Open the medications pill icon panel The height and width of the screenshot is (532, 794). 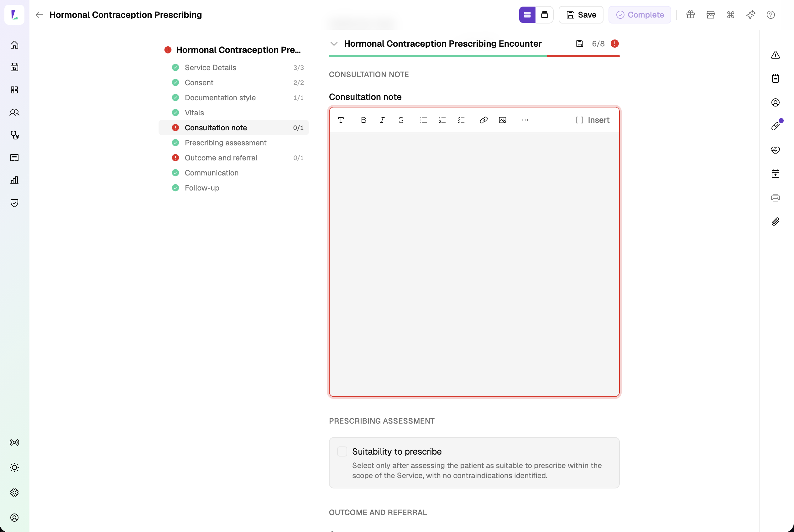pyautogui.click(x=775, y=126)
